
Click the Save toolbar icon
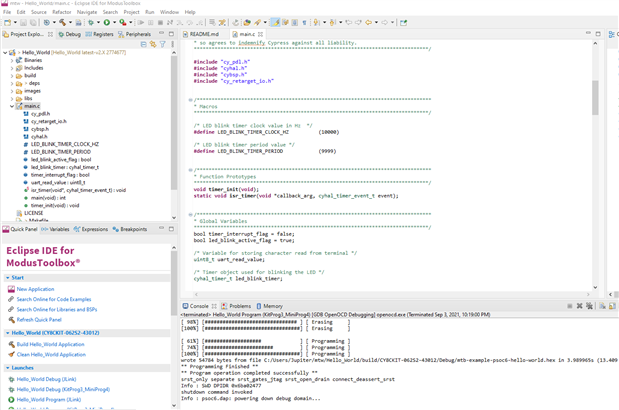coord(24,22)
